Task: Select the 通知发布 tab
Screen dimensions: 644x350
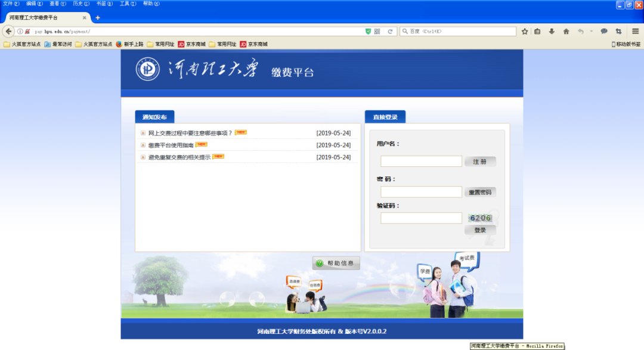Action: [x=154, y=117]
